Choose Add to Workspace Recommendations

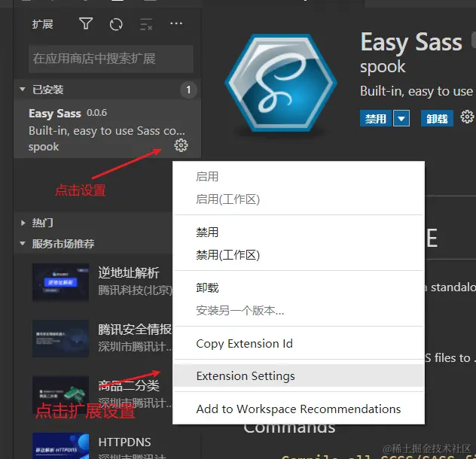299,409
